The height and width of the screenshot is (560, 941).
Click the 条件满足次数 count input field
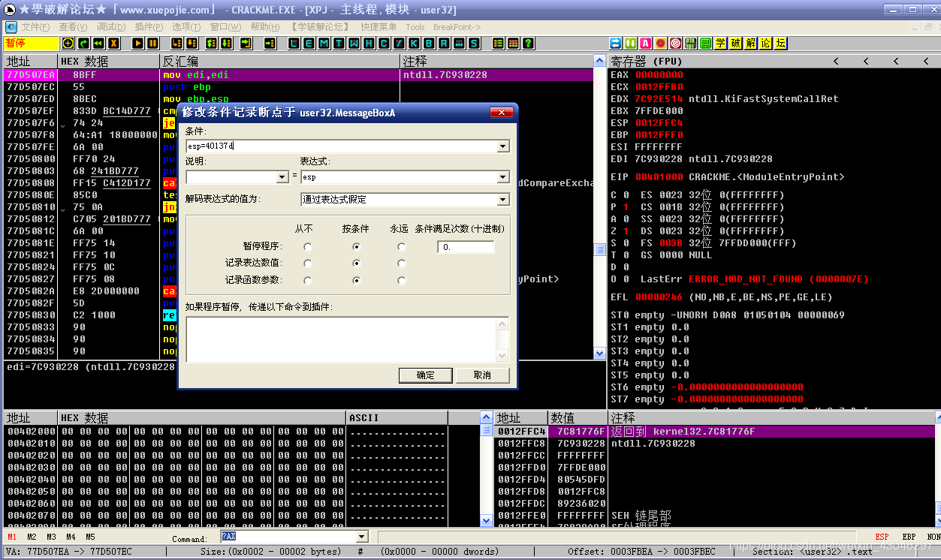tap(466, 247)
